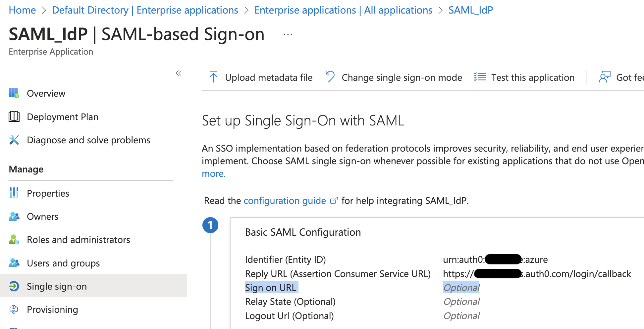Click Test this application

coord(533,77)
